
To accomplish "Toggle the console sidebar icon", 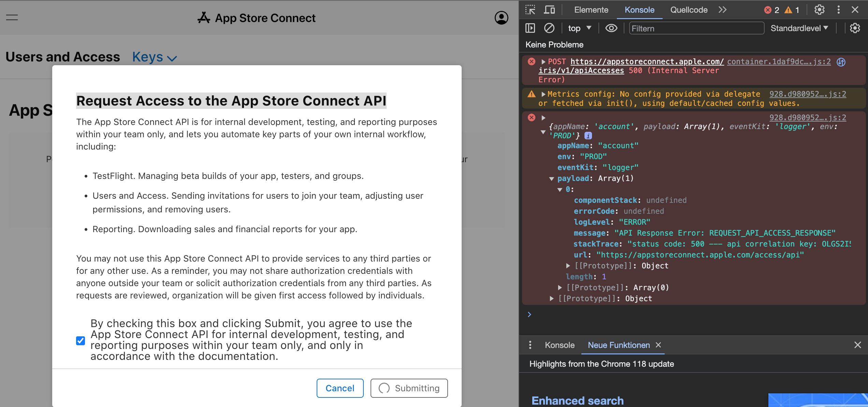I will [x=530, y=28].
